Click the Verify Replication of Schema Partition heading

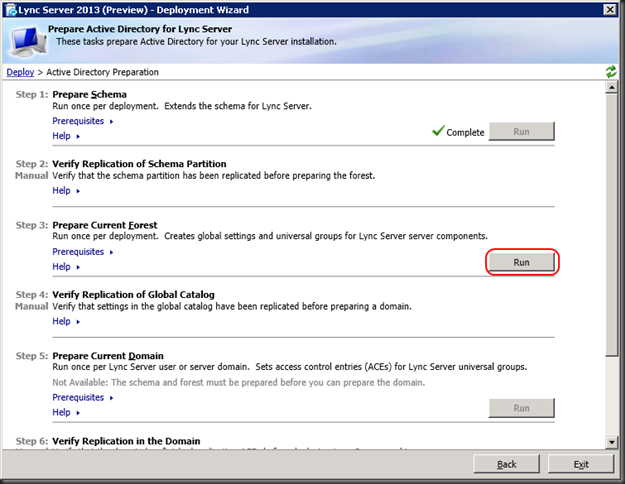click(x=139, y=164)
